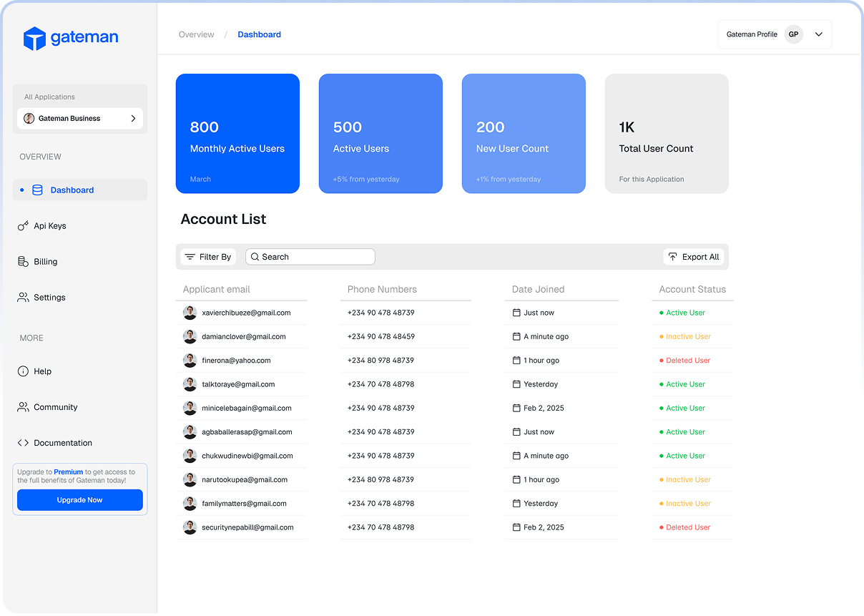Click the Overview breadcrumb link
Viewport: 864px width, 616px height.
coord(197,34)
